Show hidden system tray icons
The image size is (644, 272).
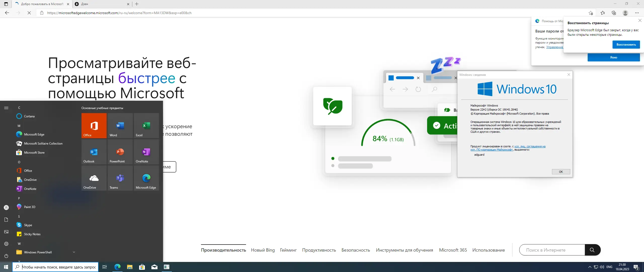pyautogui.click(x=590, y=267)
